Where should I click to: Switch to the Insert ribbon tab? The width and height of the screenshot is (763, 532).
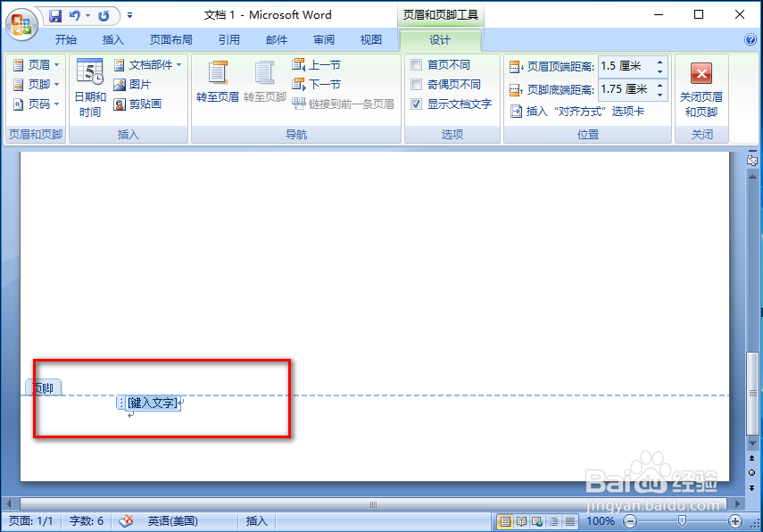click(112, 40)
